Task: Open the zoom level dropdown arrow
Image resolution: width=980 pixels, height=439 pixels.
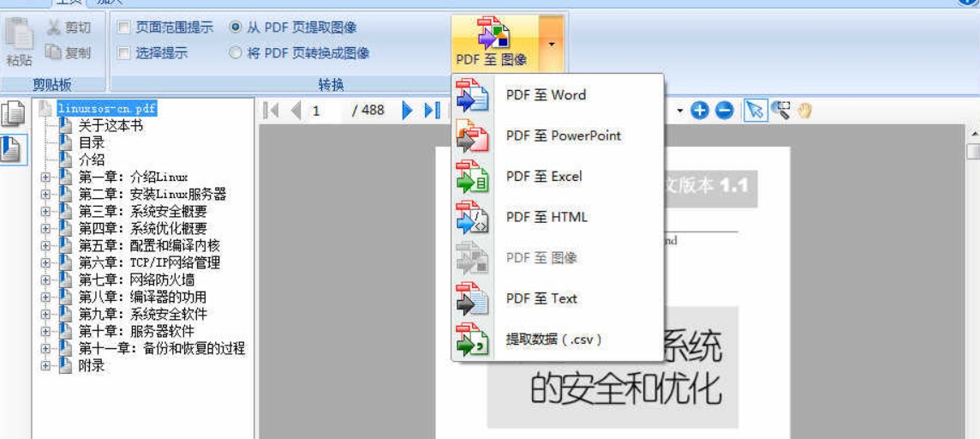Action: coord(681,111)
